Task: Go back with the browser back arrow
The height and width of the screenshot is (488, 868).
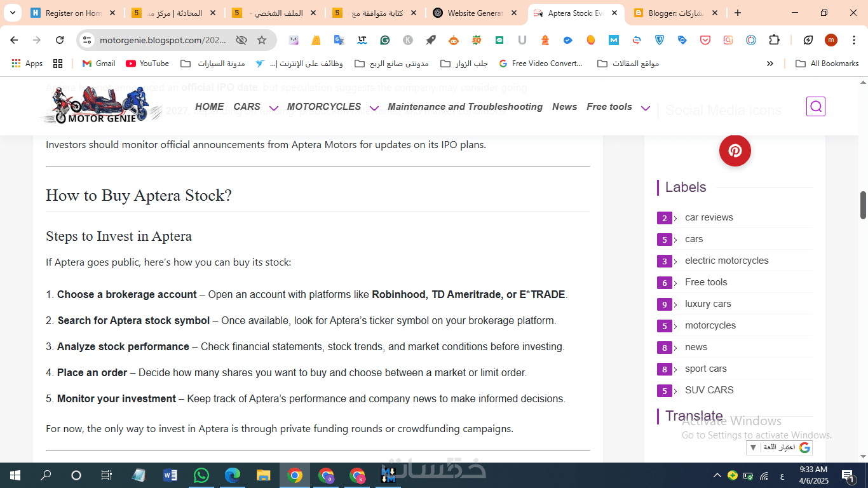Action: pyautogui.click(x=14, y=40)
